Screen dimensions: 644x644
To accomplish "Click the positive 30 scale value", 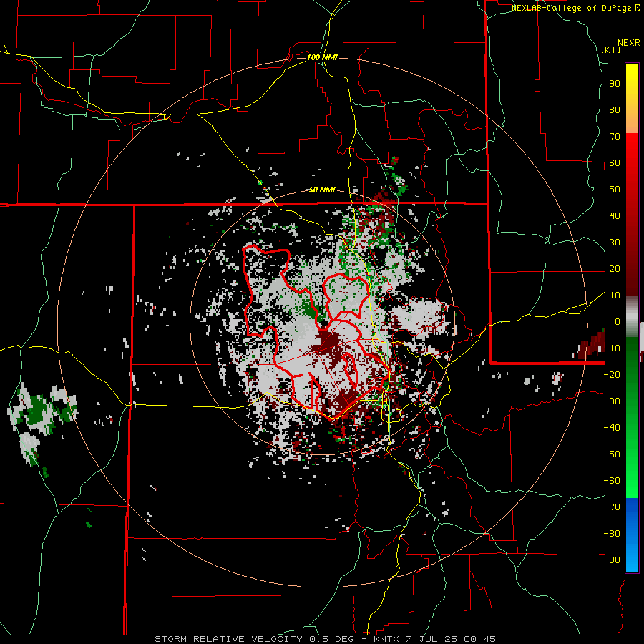I will pos(615,243).
